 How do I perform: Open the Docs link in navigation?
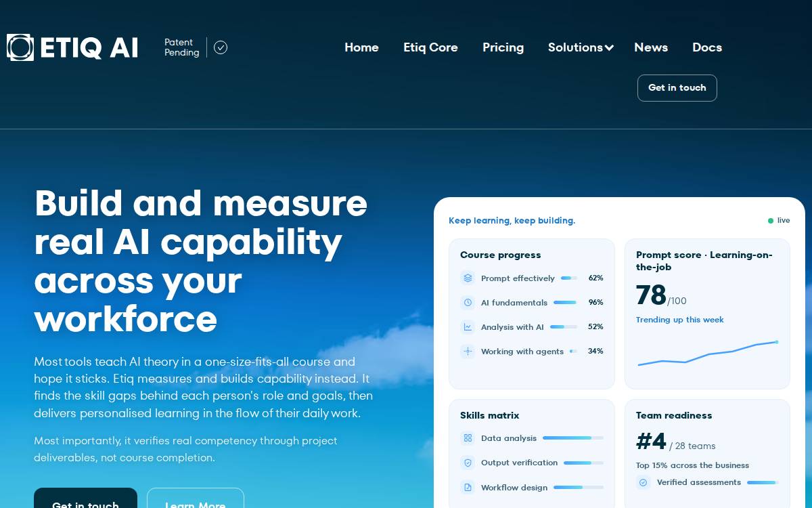707,47
